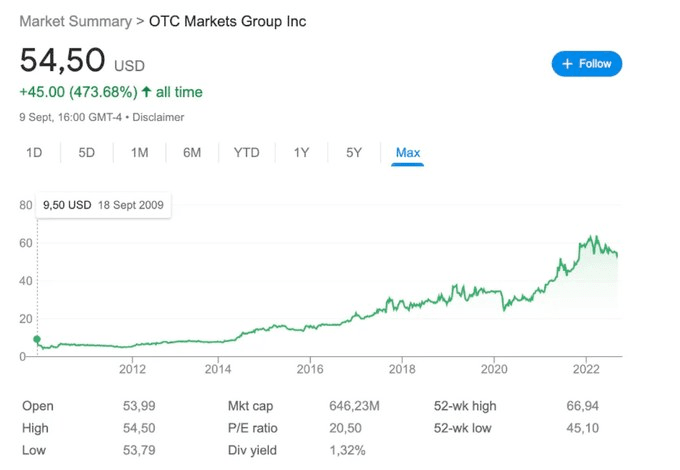Select the 6M chart range
Image resolution: width=680 pixels, height=470 pixels.
[x=192, y=153]
